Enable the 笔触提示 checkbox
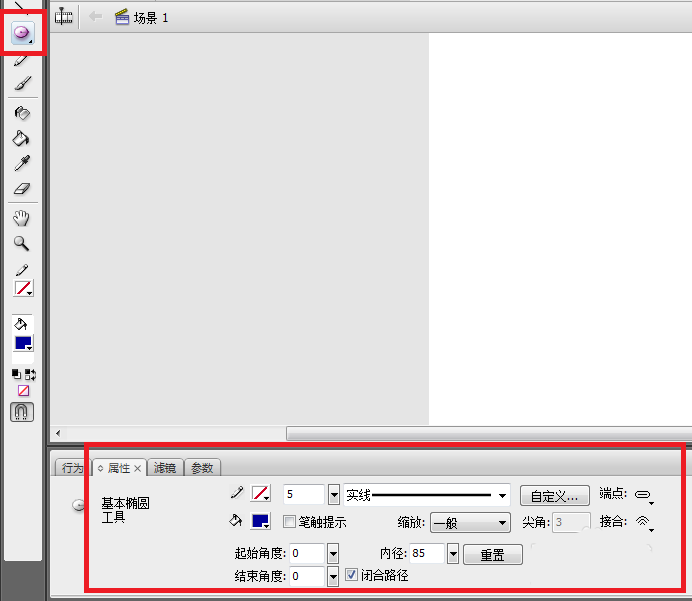692x601 pixels. click(x=289, y=522)
